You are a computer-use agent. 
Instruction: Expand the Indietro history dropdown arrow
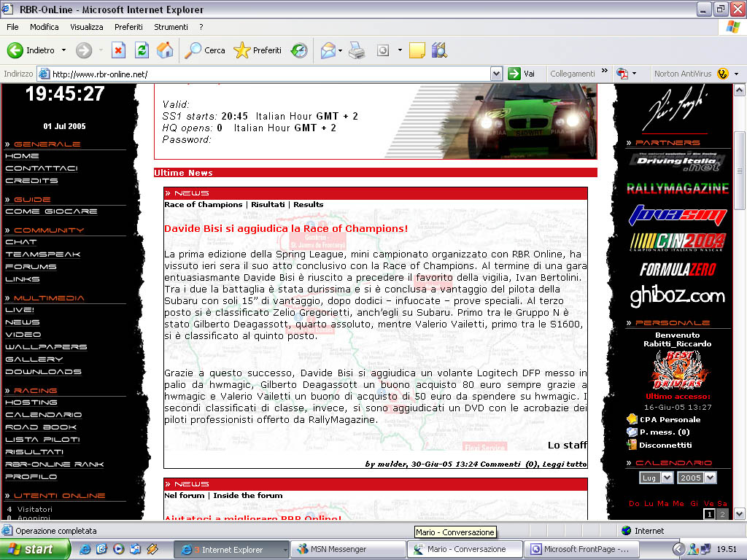click(64, 50)
